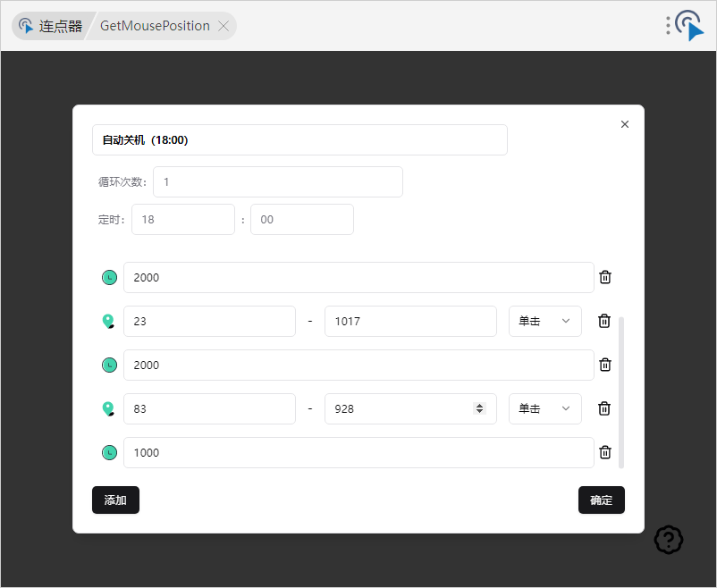Open click-type dropdown for 83 - 928 row
717x588 pixels.
pos(544,408)
